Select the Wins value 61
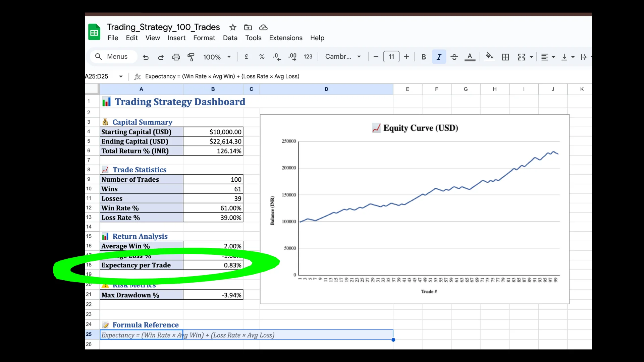Viewport: 644px width, 362px height. click(x=213, y=189)
